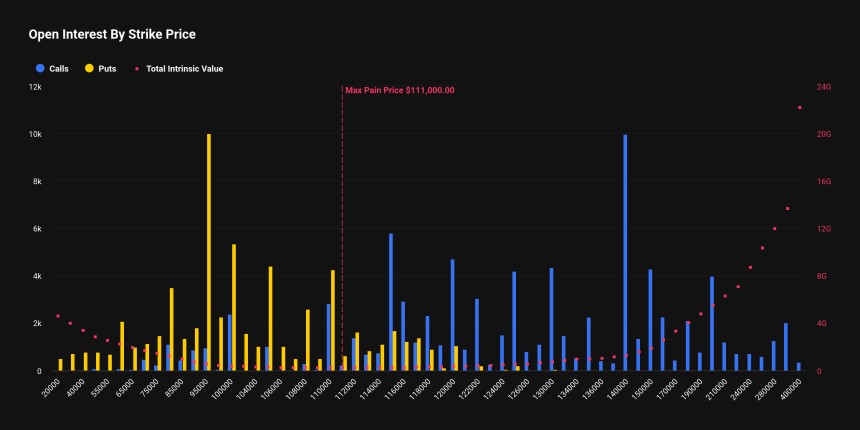
Task: Select the Max Pain Price $111,000.00 label
Action: pos(399,90)
